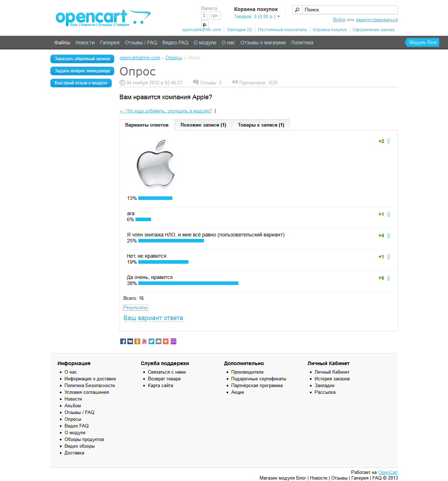Click the purple lines icon after share buttons
Screen dimensions: 448x481
pos(173,341)
